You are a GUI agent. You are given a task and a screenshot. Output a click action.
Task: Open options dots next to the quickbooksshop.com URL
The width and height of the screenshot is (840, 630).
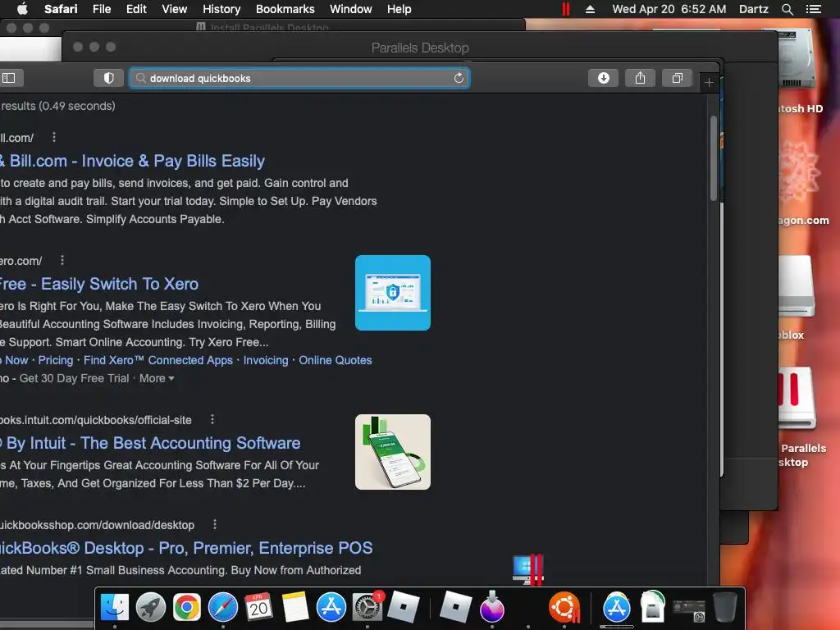(215, 524)
